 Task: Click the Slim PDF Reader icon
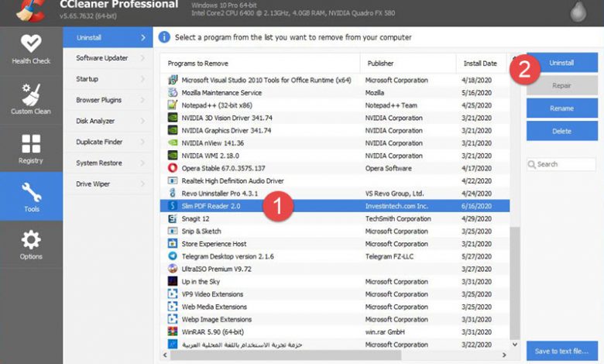pyautogui.click(x=173, y=206)
